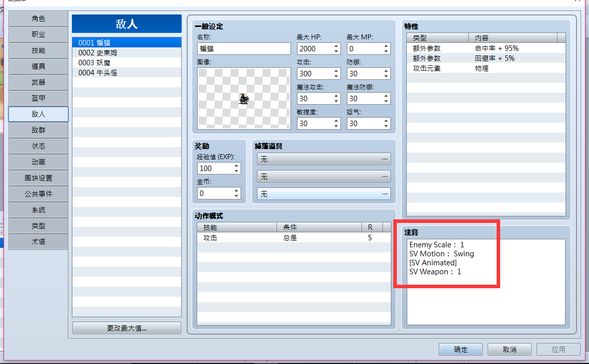Click the 名称 field containing 蝙蝠
Image resolution: width=589 pixels, height=364 pixels.
[x=244, y=49]
